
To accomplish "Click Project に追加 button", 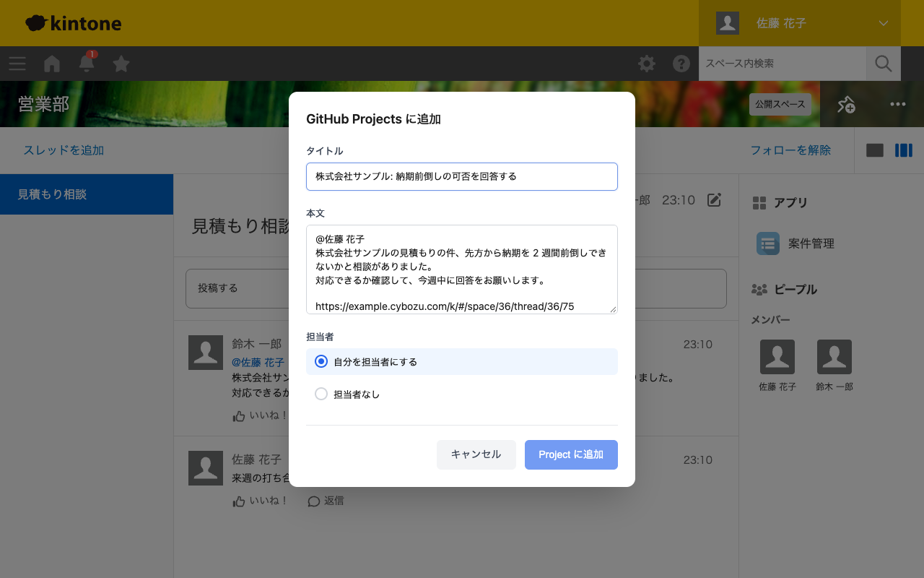I will (x=571, y=454).
